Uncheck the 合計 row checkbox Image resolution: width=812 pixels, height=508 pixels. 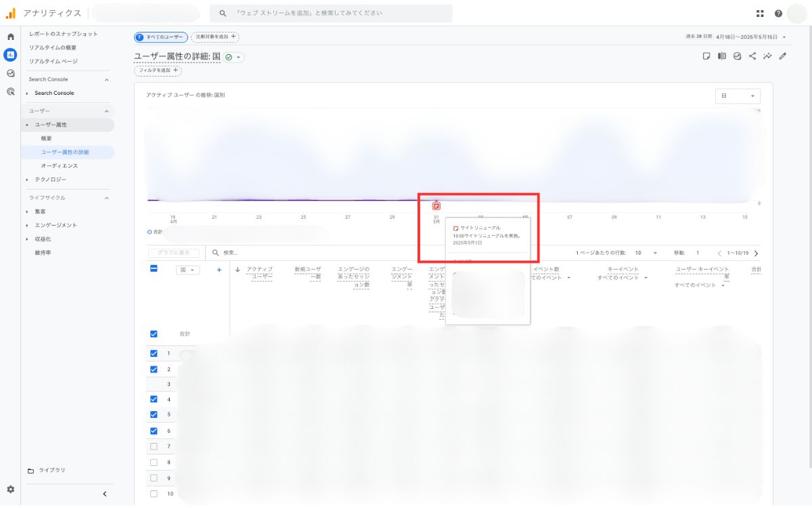(x=154, y=334)
